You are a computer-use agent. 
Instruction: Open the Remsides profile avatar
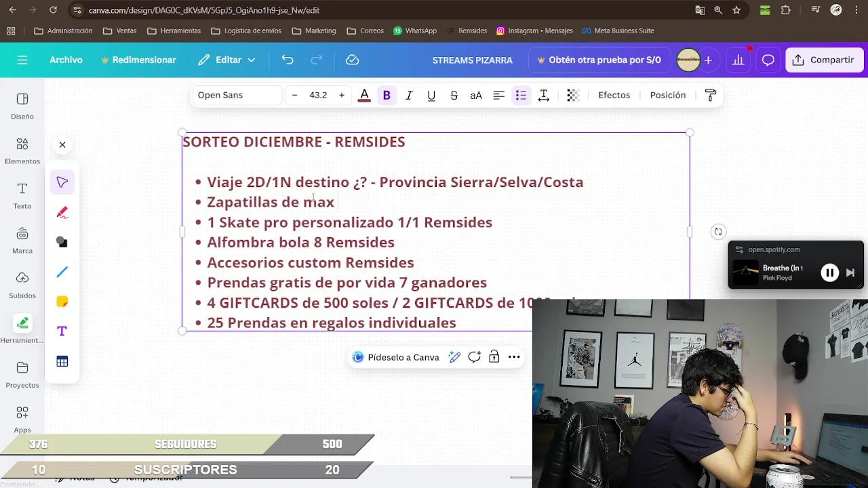[688, 60]
